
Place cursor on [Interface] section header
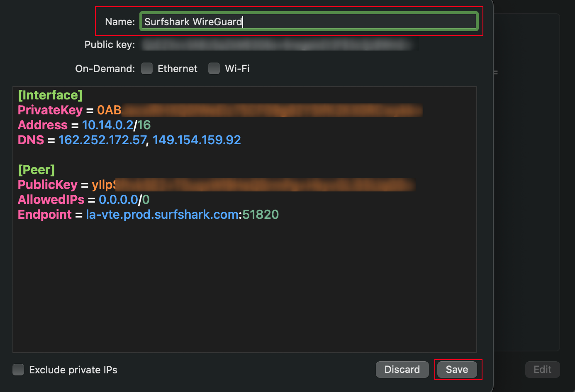click(x=50, y=95)
